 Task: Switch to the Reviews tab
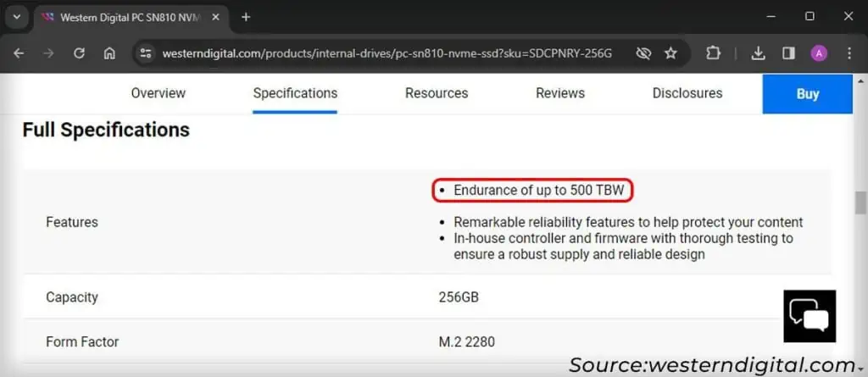560,93
